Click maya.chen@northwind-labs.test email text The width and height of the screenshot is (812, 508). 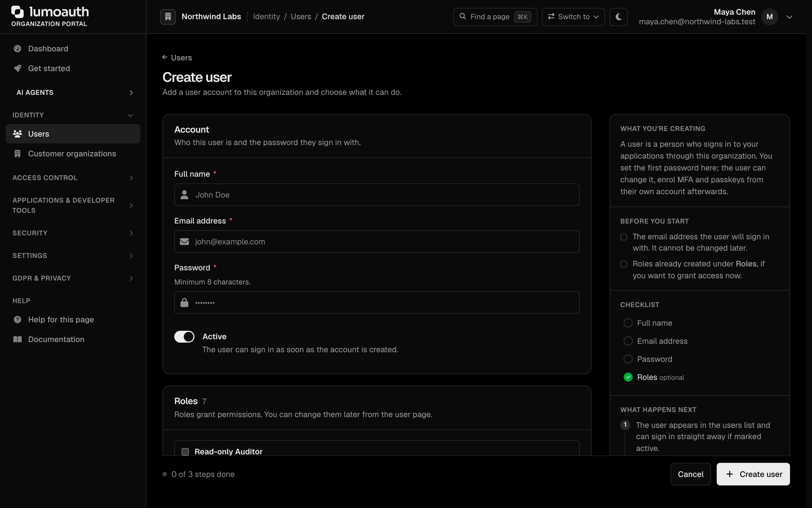[697, 21]
